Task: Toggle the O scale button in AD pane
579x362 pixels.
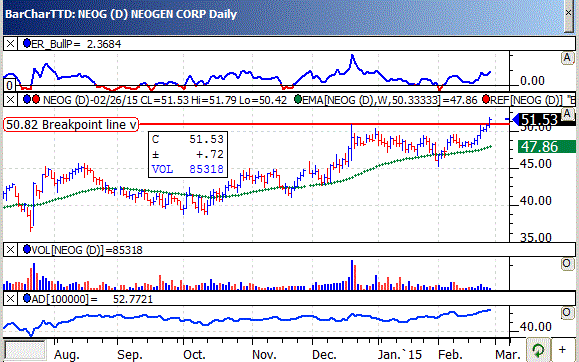Action: point(567,313)
